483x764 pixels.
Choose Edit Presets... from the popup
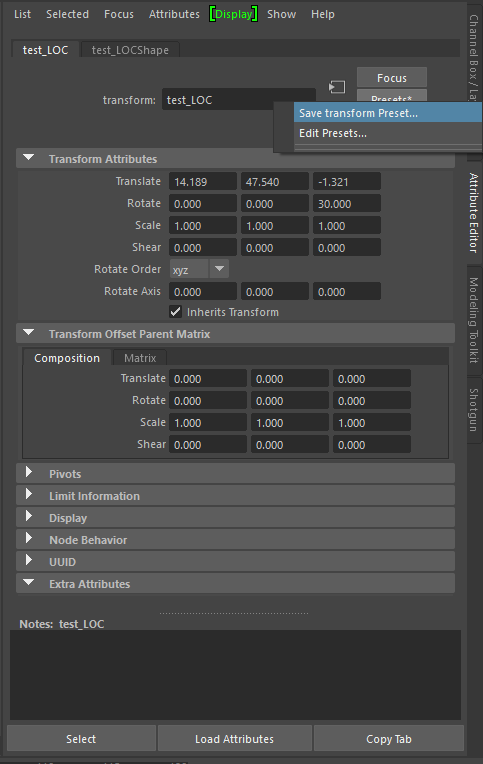[x=387, y=133]
